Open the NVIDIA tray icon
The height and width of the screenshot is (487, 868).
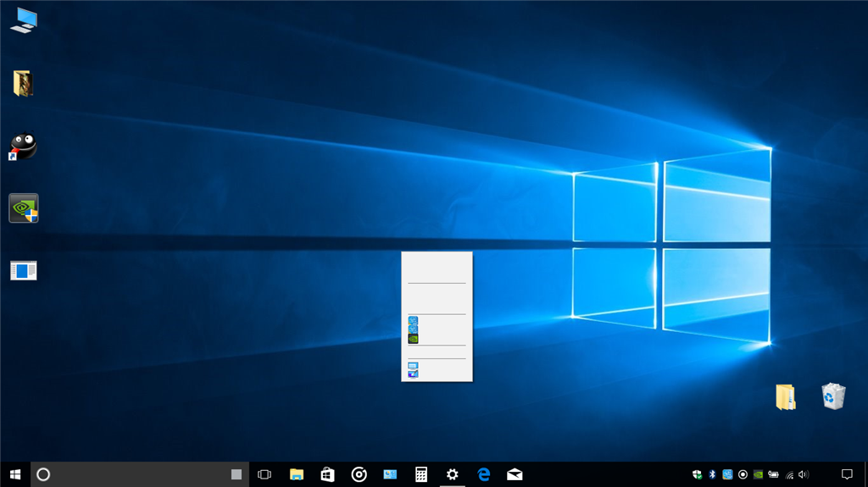[x=758, y=474]
